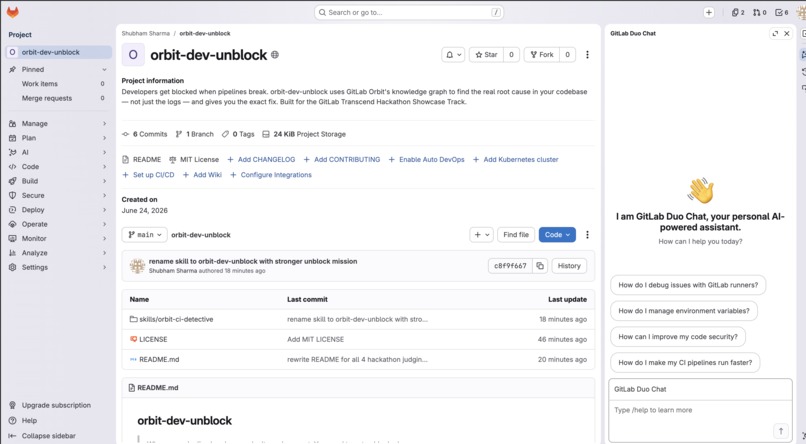Open commit c8f9f667
Image resolution: width=806 pixels, height=444 pixels.
click(x=510, y=266)
